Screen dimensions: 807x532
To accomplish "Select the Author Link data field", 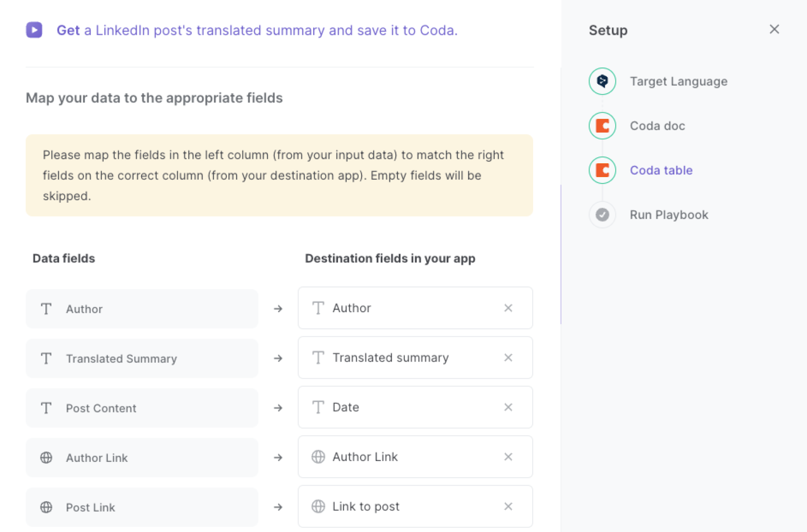I will click(x=142, y=457).
